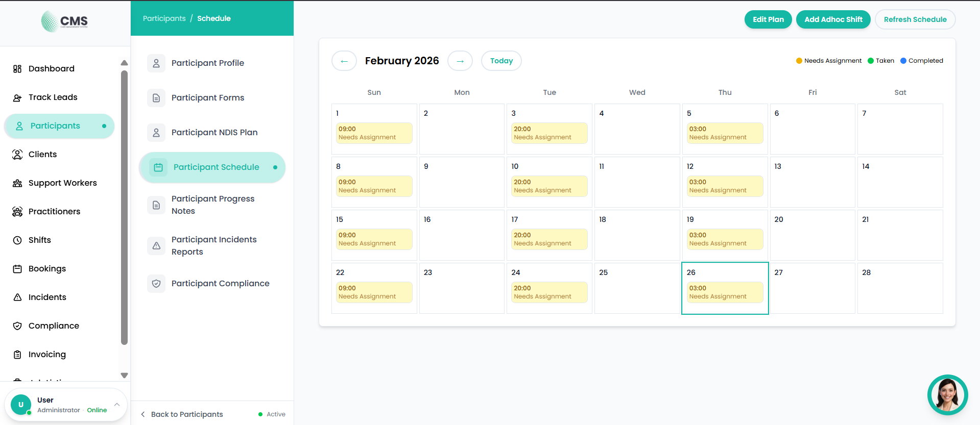The width and height of the screenshot is (980, 425).
Task: Open Participant Progress Notes tab
Action: pos(212,205)
